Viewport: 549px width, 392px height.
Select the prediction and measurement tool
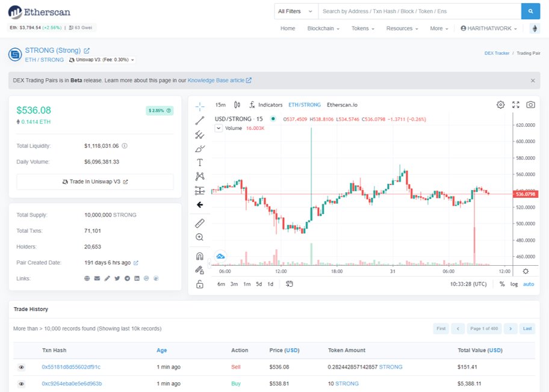coord(200,190)
